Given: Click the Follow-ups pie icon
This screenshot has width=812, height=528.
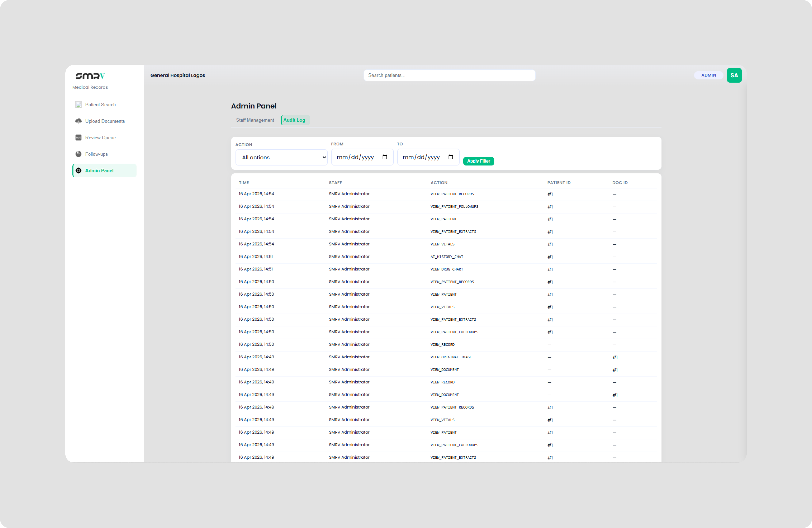Looking at the screenshot, I should pos(78,154).
